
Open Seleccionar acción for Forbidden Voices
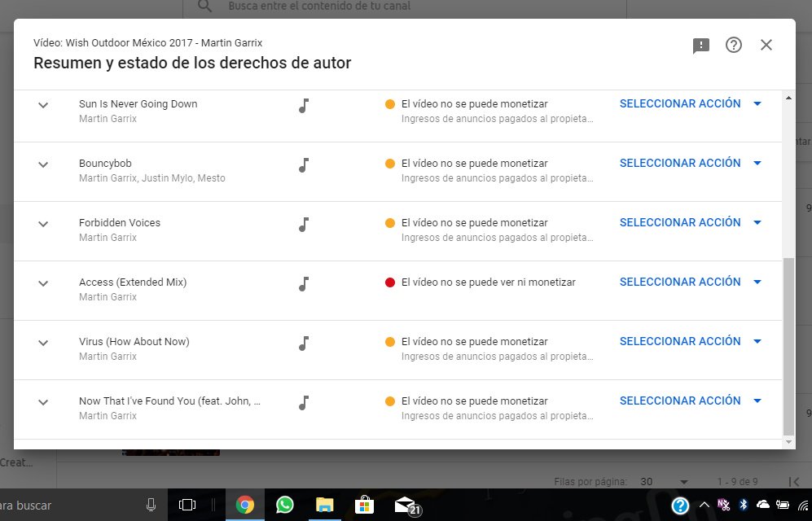click(x=691, y=222)
